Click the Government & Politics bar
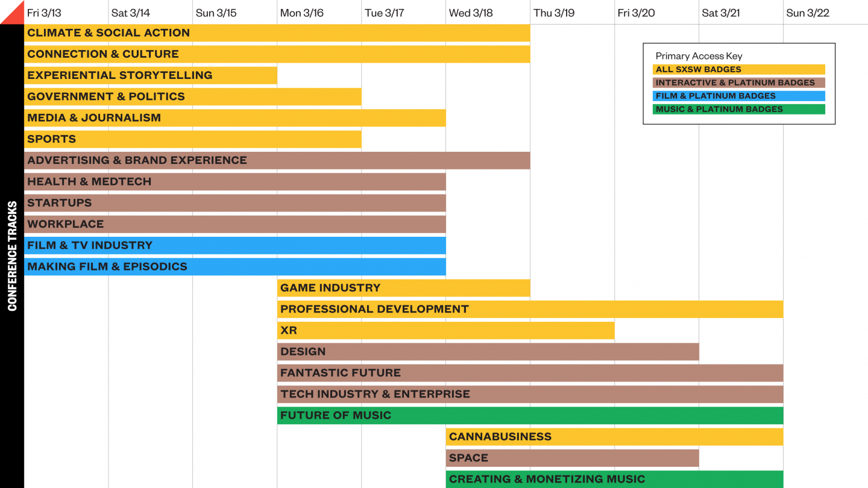 pyautogui.click(x=193, y=96)
